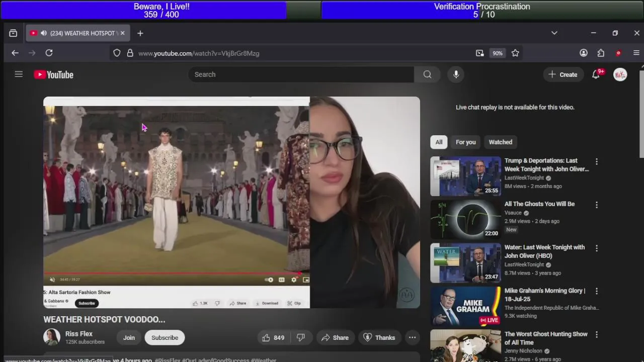Click the Create button

click(563, 74)
